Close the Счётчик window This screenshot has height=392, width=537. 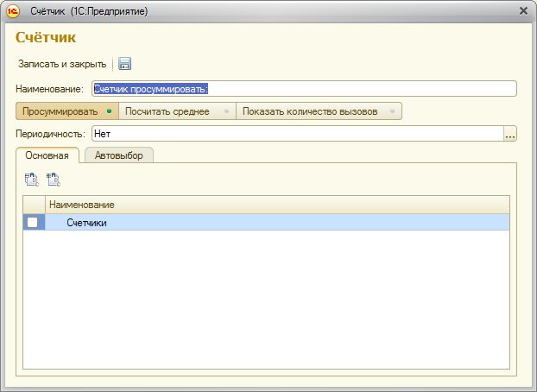(523, 10)
